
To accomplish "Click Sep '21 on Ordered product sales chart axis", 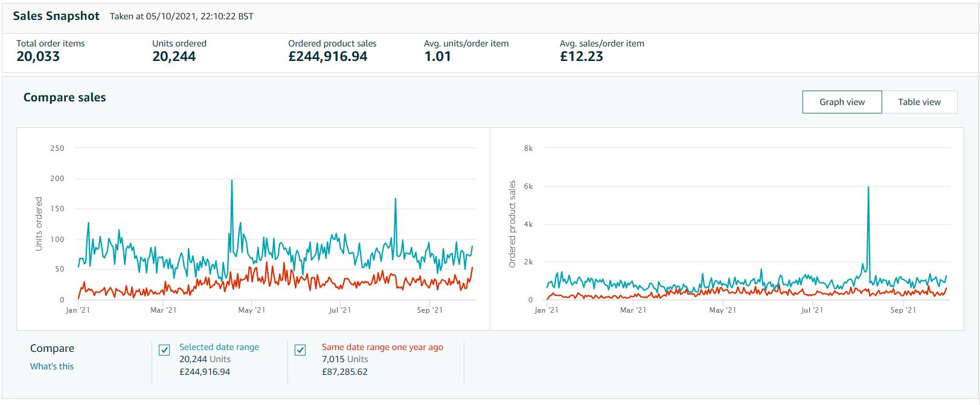I will [903, 310].
